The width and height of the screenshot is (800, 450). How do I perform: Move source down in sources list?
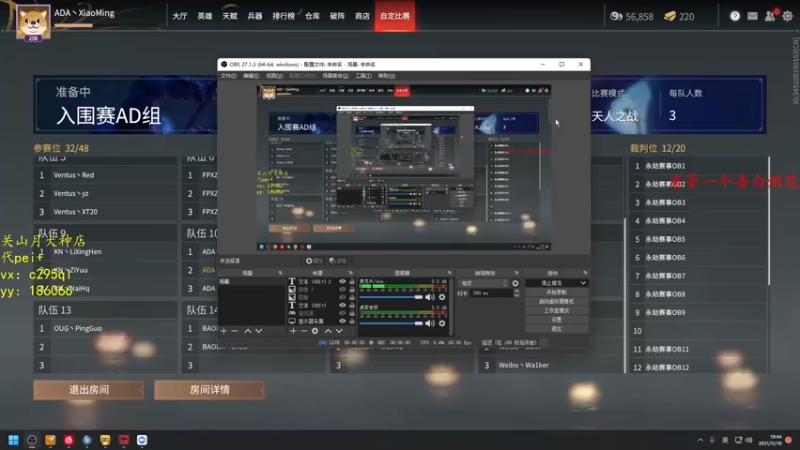(x=339, y=331)
